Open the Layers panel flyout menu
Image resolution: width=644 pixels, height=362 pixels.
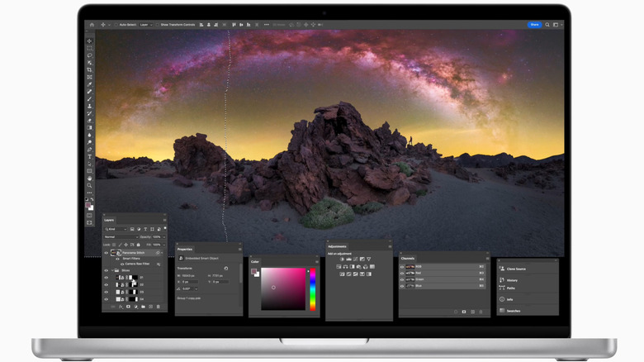pyautogui.click(x=164, y=220)
